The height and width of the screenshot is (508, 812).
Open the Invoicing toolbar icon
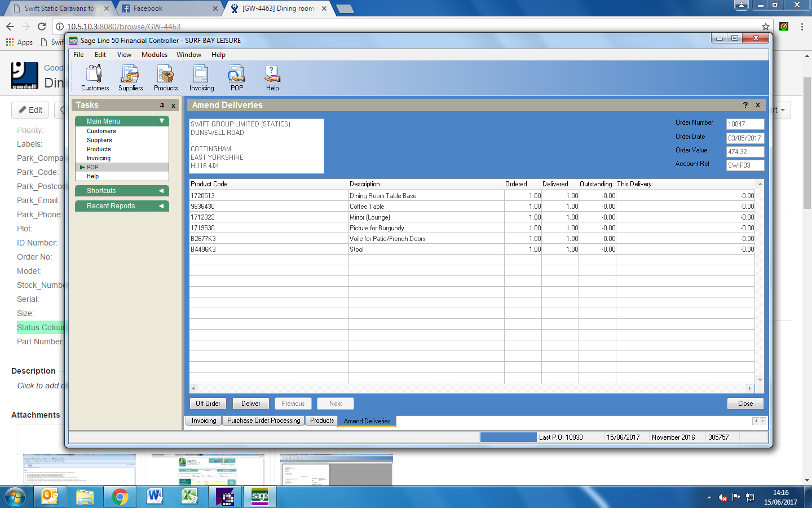pos(201,77)
